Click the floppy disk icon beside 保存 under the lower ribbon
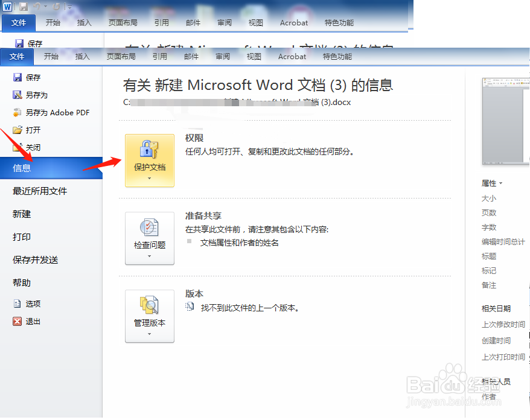530x420 pixels. (x=18, y=77)
